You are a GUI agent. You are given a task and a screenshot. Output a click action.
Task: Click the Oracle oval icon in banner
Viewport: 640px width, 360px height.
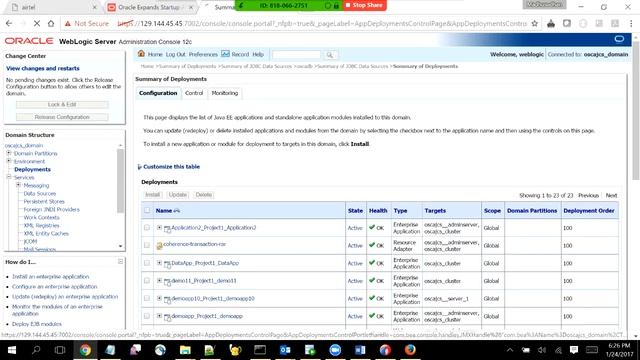(619, 39)
